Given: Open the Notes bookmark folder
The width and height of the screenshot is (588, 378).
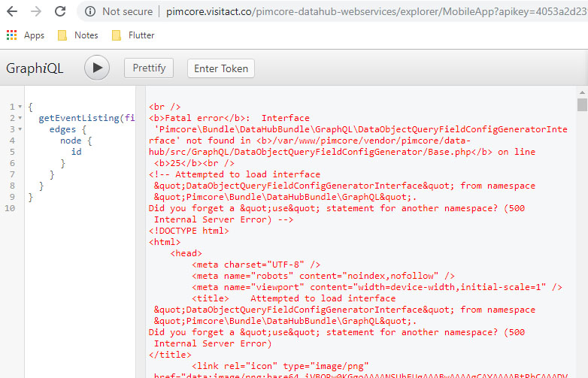Looking at the screenshot, I should click(x=78, y=35).
